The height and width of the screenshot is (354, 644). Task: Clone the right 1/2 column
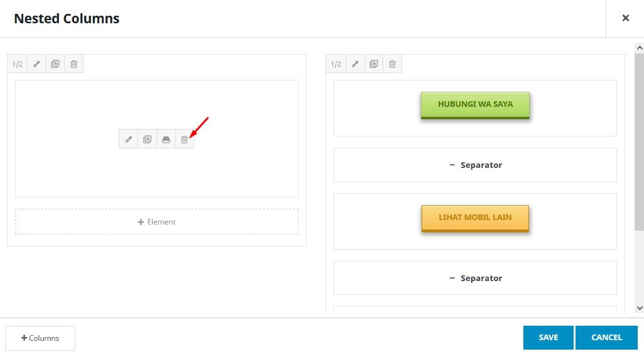pyautogui.click(x=374, y=64)
